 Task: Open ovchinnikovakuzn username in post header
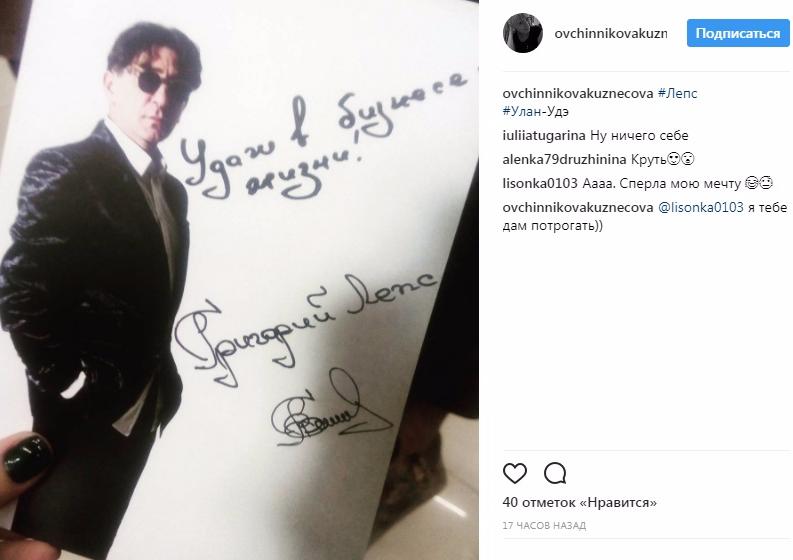coord(610,33)
